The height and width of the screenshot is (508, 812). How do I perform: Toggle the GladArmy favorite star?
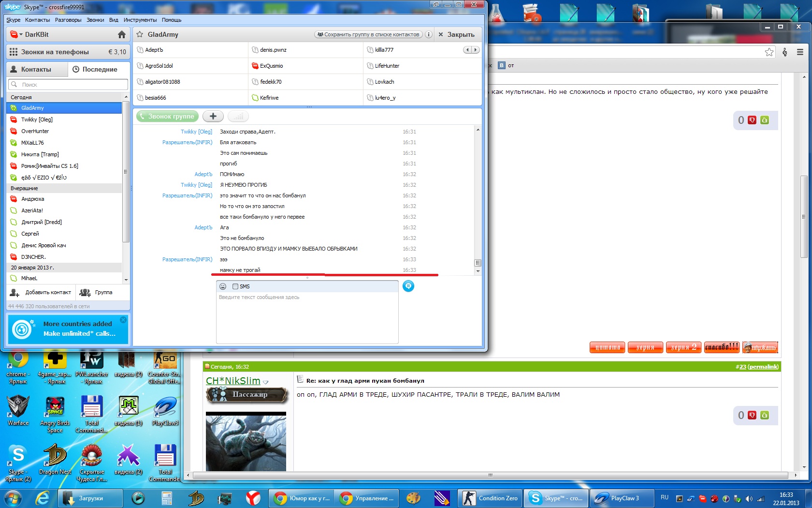pos(140,34)
